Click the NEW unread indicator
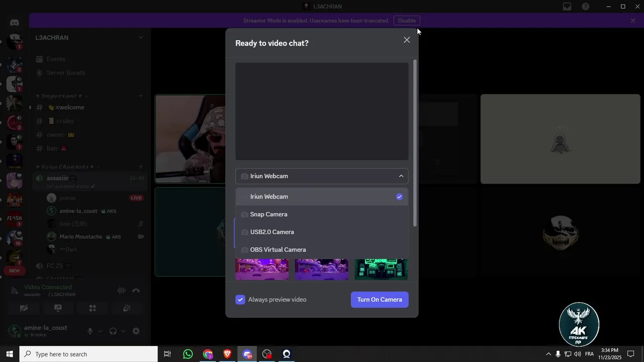The height and width of the screenshot is (362, 644). (x=15, y=270)
